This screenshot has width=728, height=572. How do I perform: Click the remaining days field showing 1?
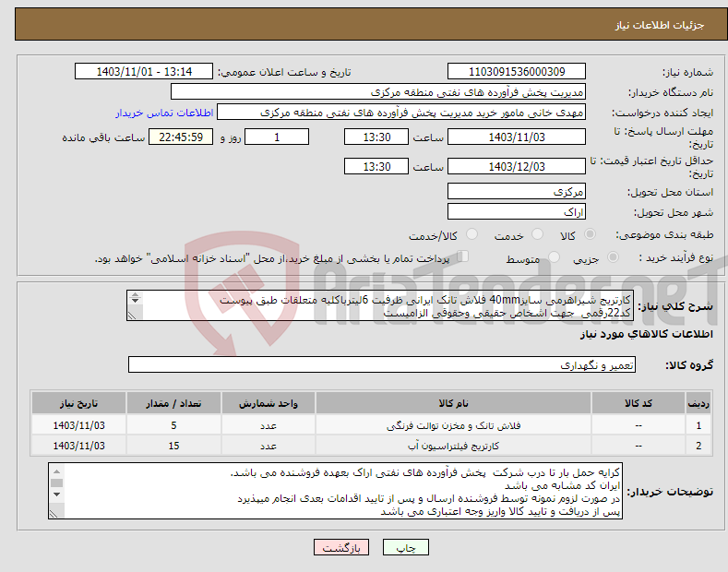(277, 137)
